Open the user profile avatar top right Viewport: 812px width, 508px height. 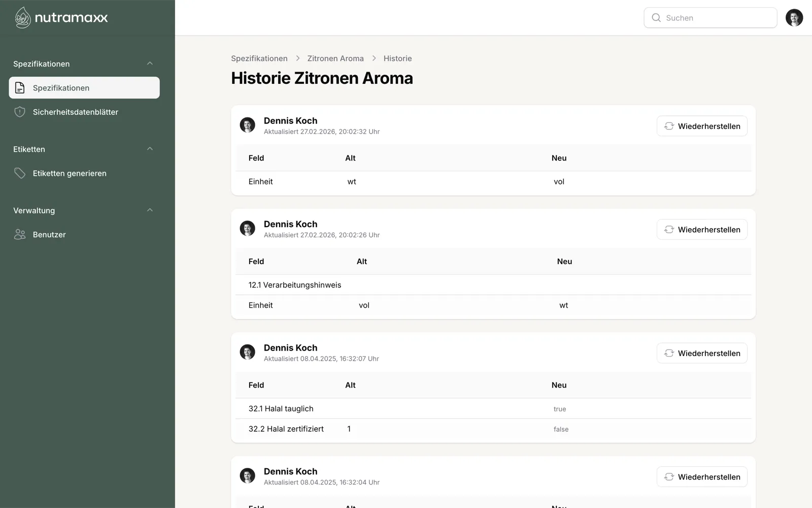pyautogui.click(x=794, y=18)
